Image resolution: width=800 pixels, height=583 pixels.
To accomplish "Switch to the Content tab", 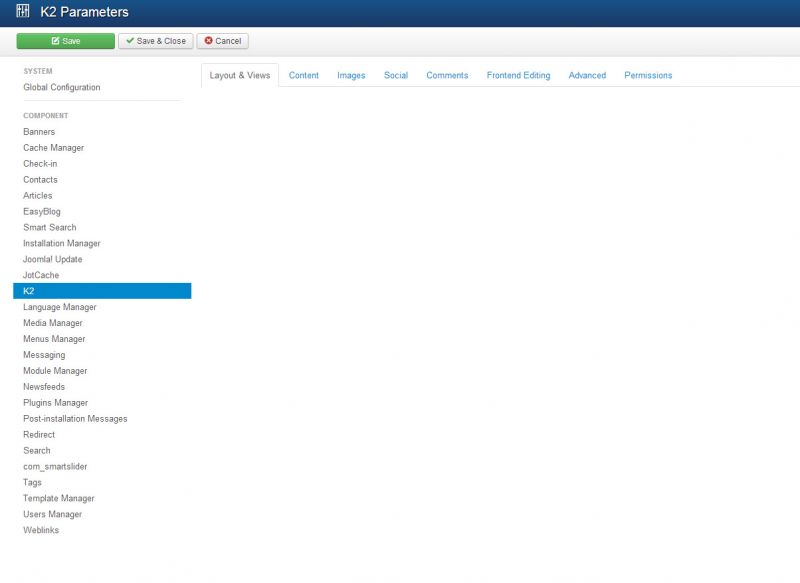I will pyautogui.click(x=304, y=75).
